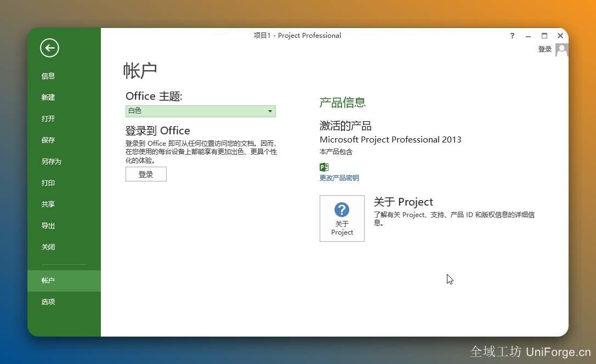The width and height of the screenshot is (596, 364).
Task: Click the 本产品包含 text
Action: 336,152
